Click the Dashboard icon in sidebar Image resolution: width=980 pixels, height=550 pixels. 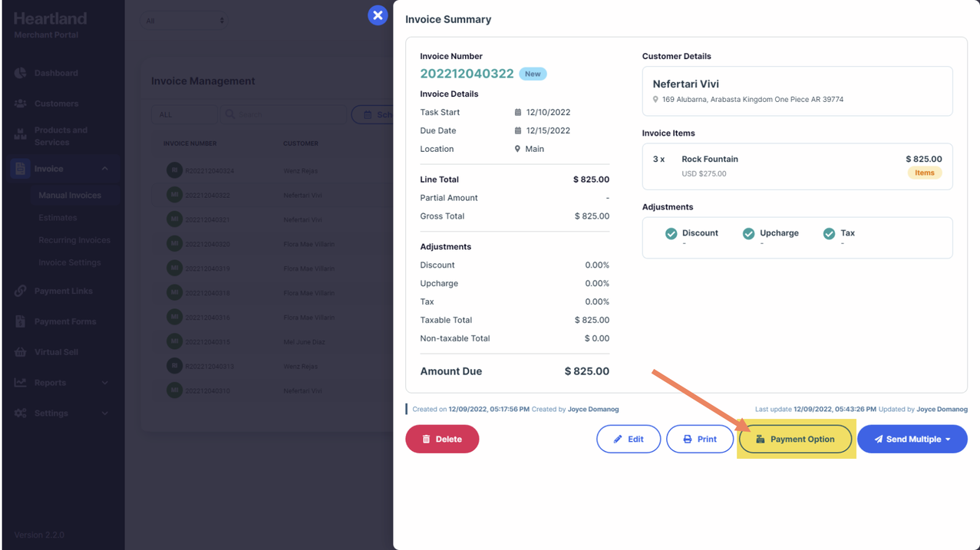[x=21, y=73]
